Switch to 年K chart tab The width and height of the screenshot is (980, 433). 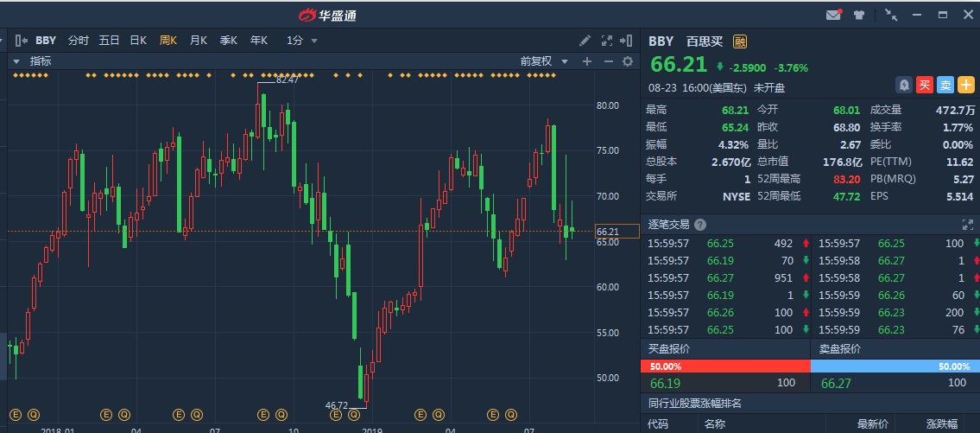tap(259, 41)
